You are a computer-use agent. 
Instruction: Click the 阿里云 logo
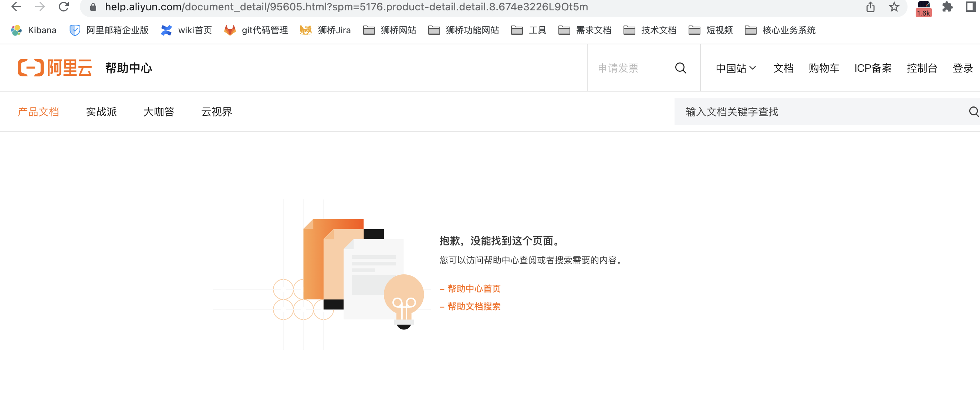click(x=55, y=68)
